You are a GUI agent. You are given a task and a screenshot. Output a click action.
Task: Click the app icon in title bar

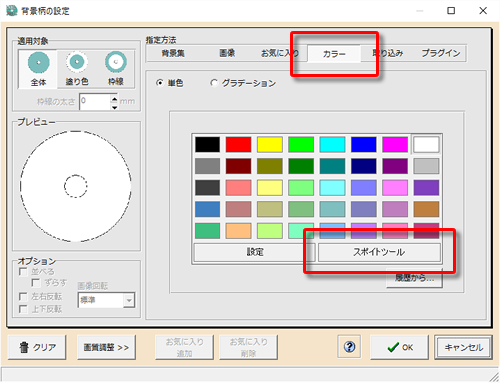click(12, 11)
